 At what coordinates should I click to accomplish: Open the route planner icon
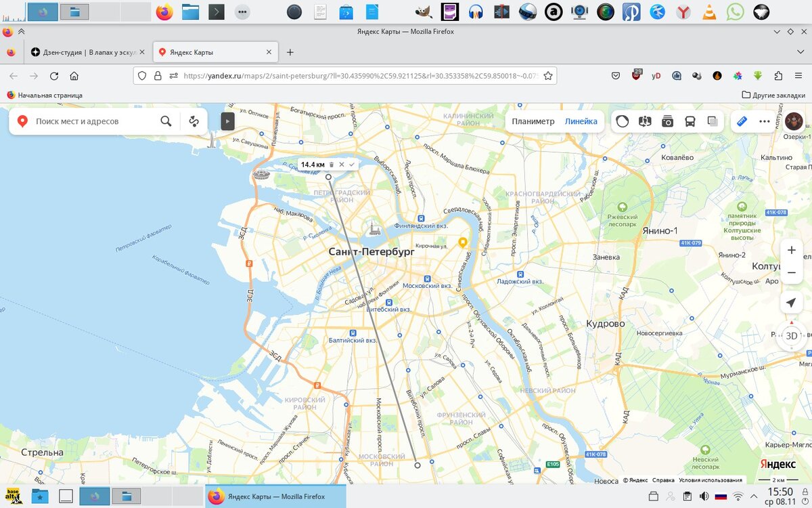(194, 121)
